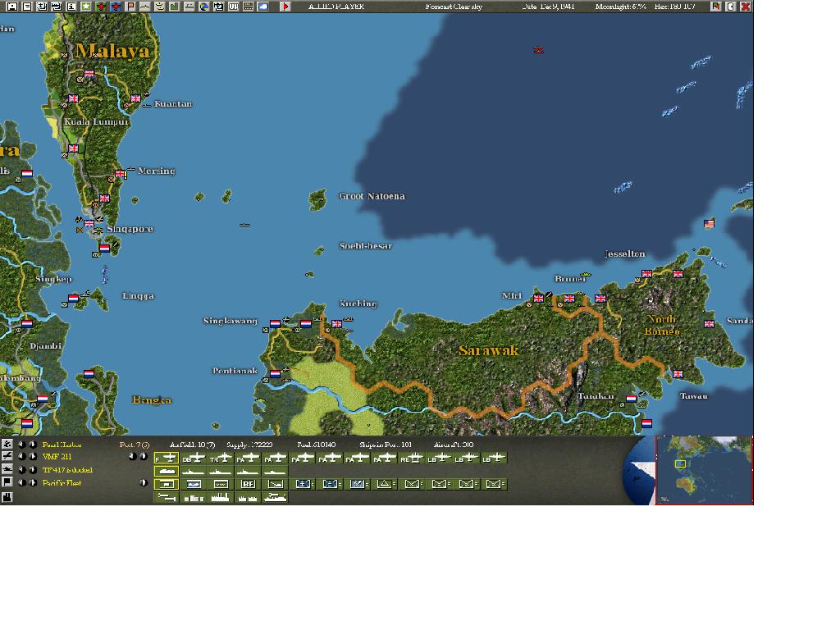Click the Groot Natoena island label
The image size is (840, 630).
(372, 196)
